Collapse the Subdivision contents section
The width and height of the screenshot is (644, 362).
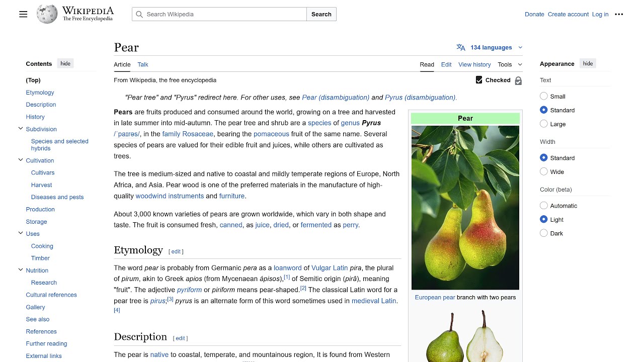(x=21, y=129)
